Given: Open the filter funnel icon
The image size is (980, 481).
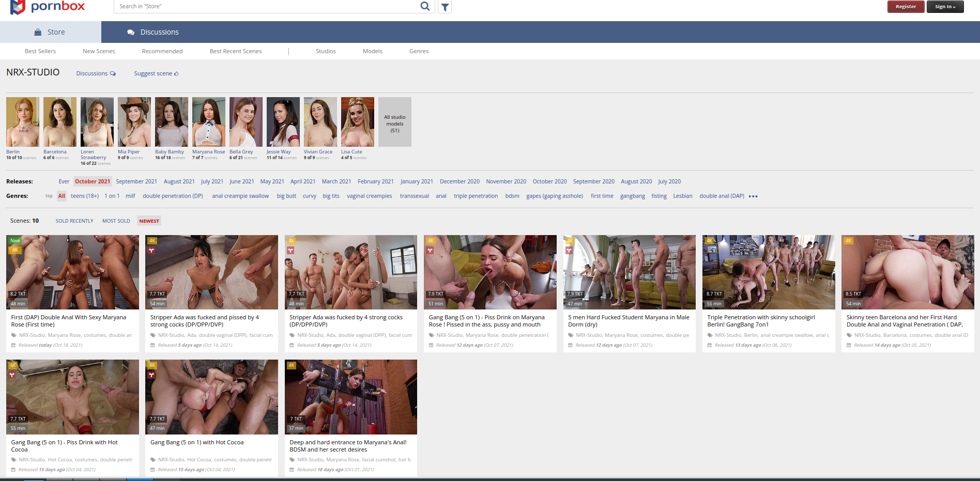Looking at the screenshot, I should tap(445, 7).
